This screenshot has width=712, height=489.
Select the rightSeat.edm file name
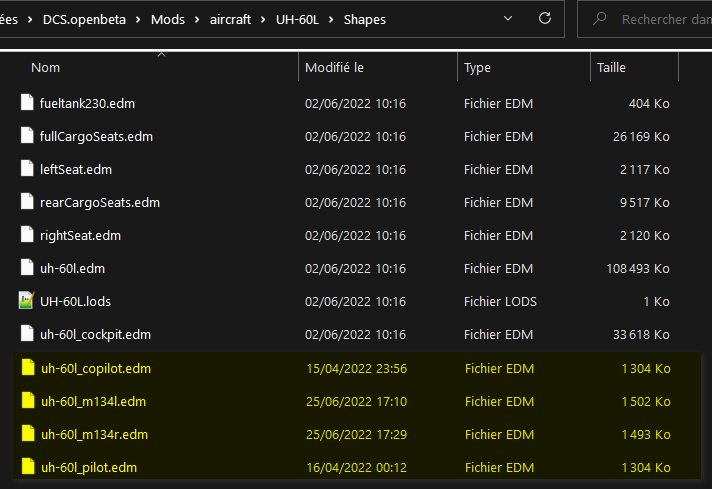(x=80, y=236)
